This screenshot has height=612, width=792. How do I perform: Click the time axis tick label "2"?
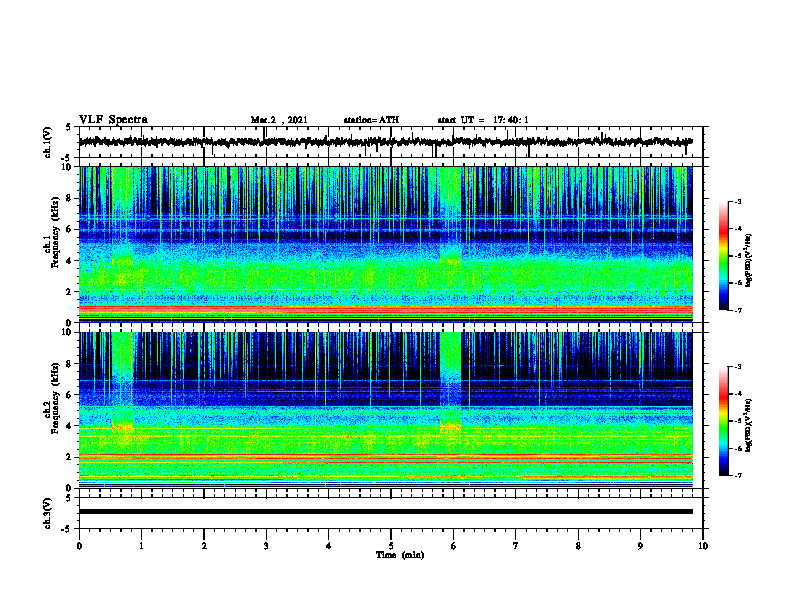click(204, 546)
